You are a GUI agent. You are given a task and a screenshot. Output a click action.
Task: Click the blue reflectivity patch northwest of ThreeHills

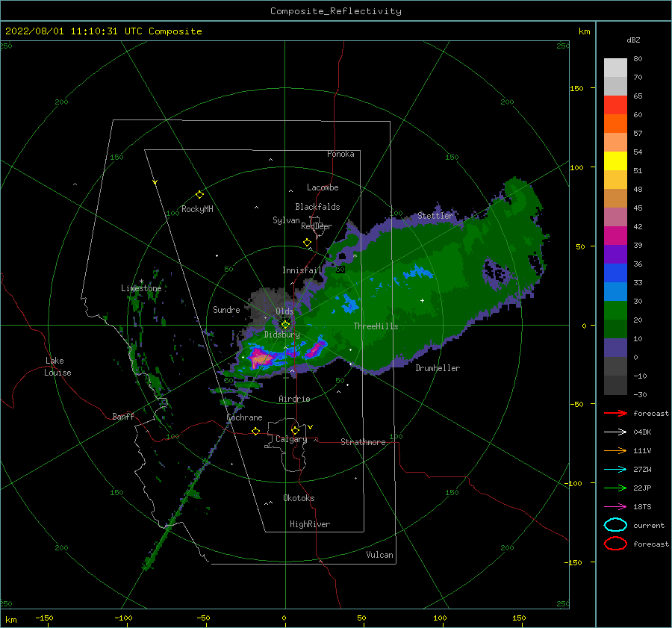coord(349,303)
